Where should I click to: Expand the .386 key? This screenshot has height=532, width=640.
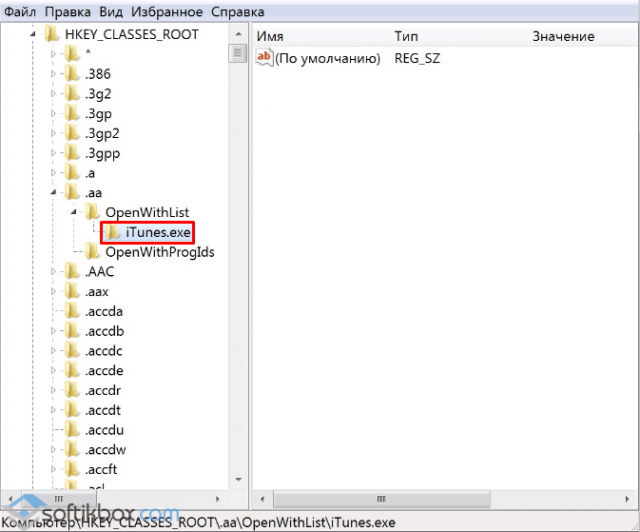tap(53, 74)
